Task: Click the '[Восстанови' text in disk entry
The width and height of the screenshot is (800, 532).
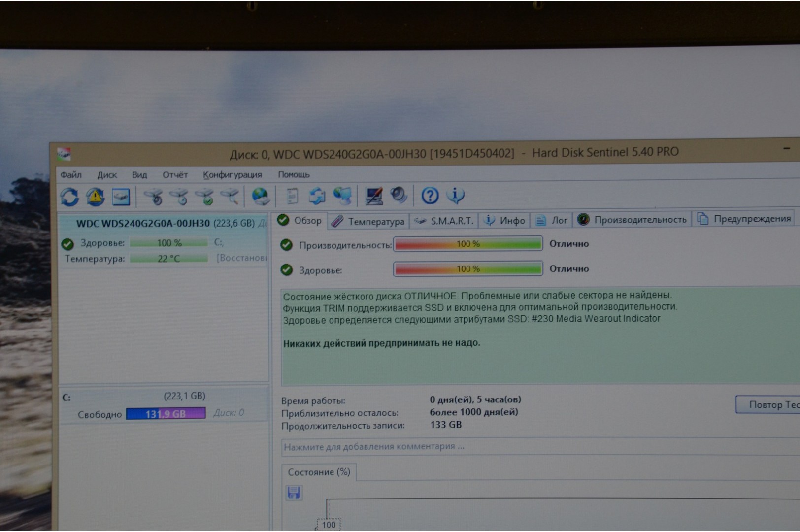Action: [241, 258]
